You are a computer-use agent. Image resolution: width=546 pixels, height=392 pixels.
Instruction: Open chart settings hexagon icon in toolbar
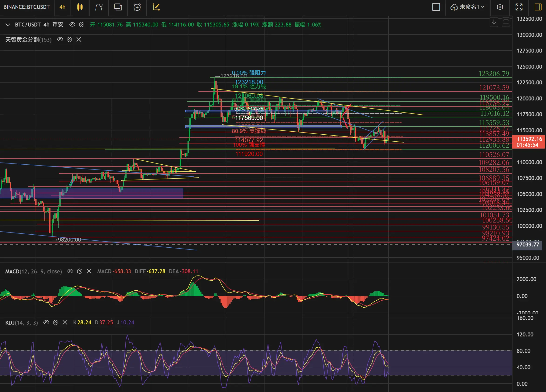pyautogui.click(x=500, y=7)
